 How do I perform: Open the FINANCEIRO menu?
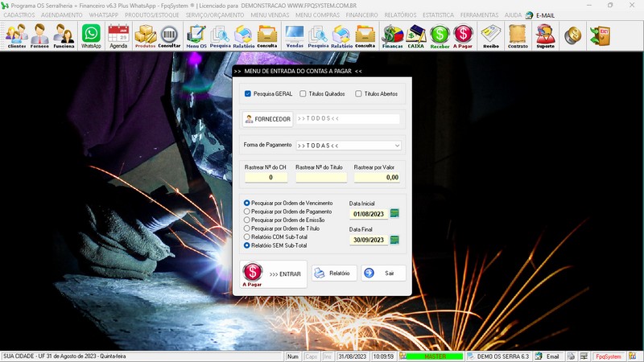361,15
